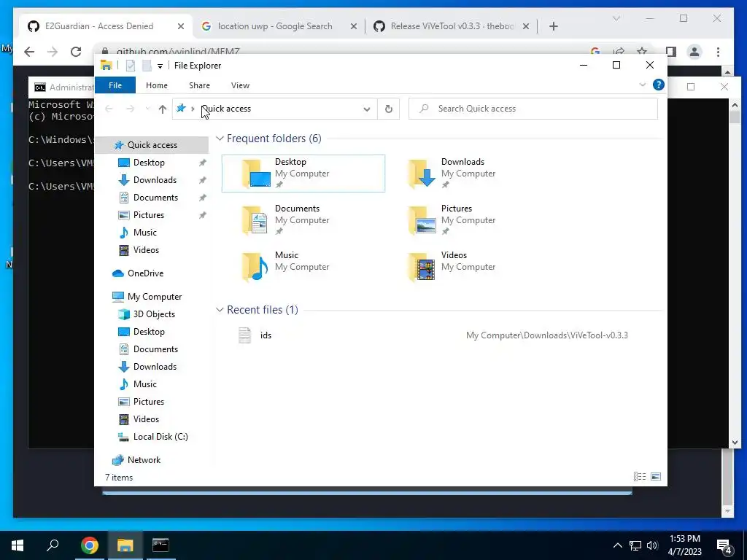Close the location uwp Google Search tab
The height and width of the screenshot is (560, 747).
pos(354,27)
